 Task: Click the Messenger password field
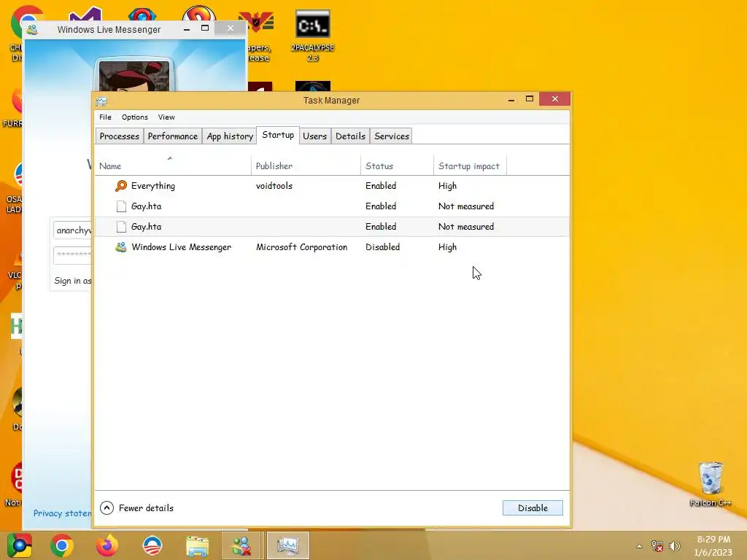click(x=72, y=254)
